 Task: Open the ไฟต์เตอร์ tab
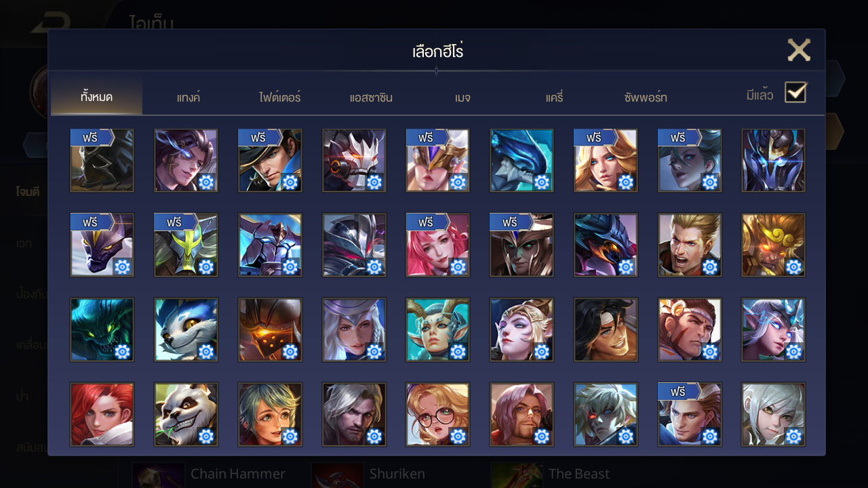coord(279,98)
